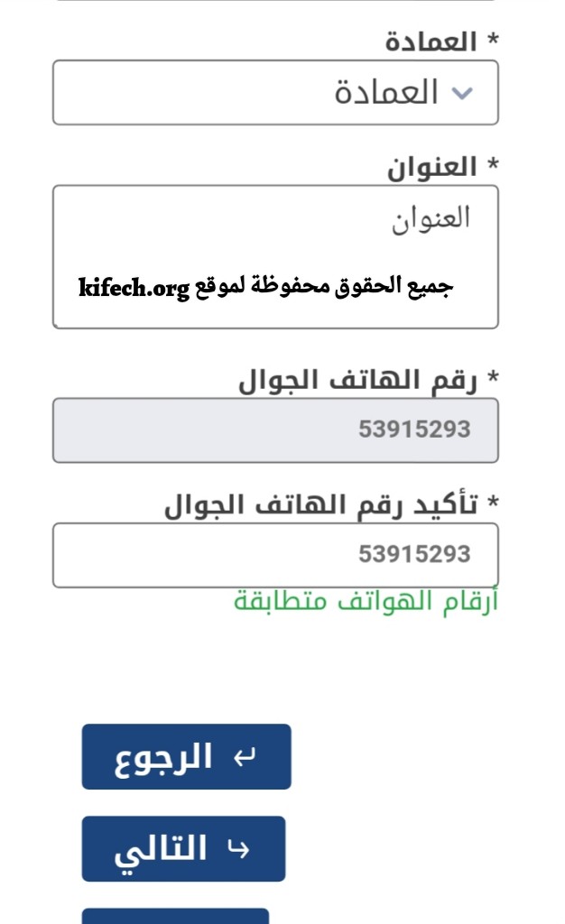Screen dimensions: 565x924
Task: Focus the العنوان address text area
Action: 275,257
